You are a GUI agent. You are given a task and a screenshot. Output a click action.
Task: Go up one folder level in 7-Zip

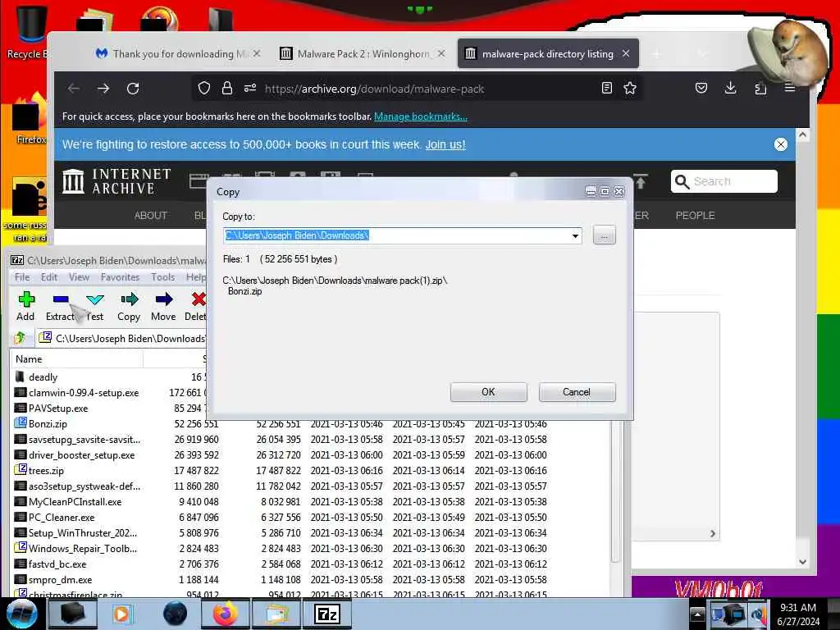(x=21, y=337)
